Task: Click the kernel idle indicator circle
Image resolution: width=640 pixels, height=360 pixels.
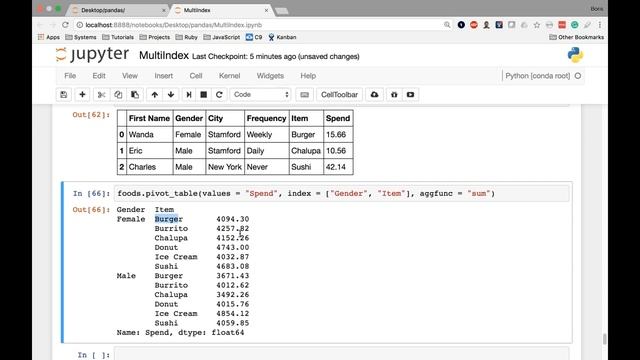Action: tap(578, 76)
